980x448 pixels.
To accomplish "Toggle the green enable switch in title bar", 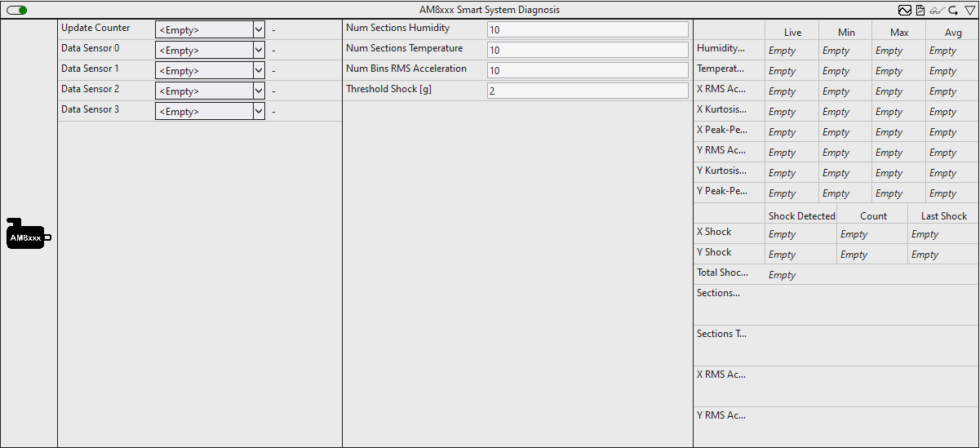I will tap(17, 10).
